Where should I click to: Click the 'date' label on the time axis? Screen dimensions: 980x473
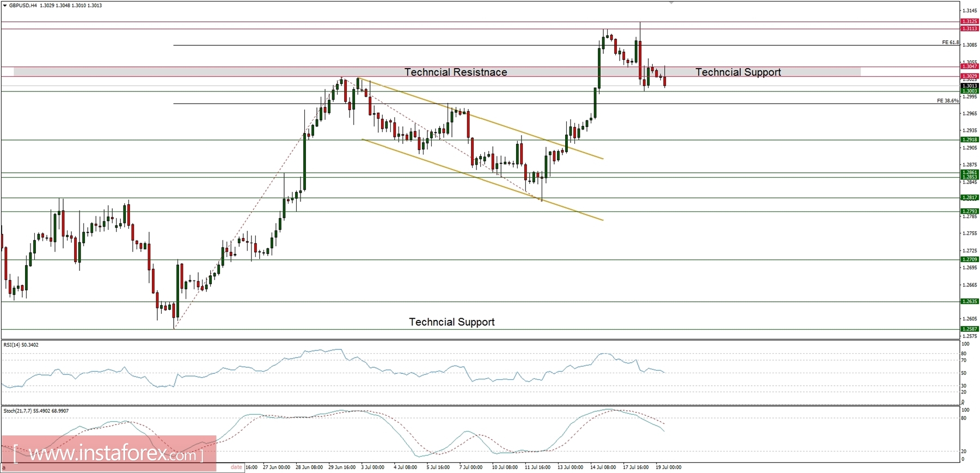pyautogui.click(x=236, y=467)
